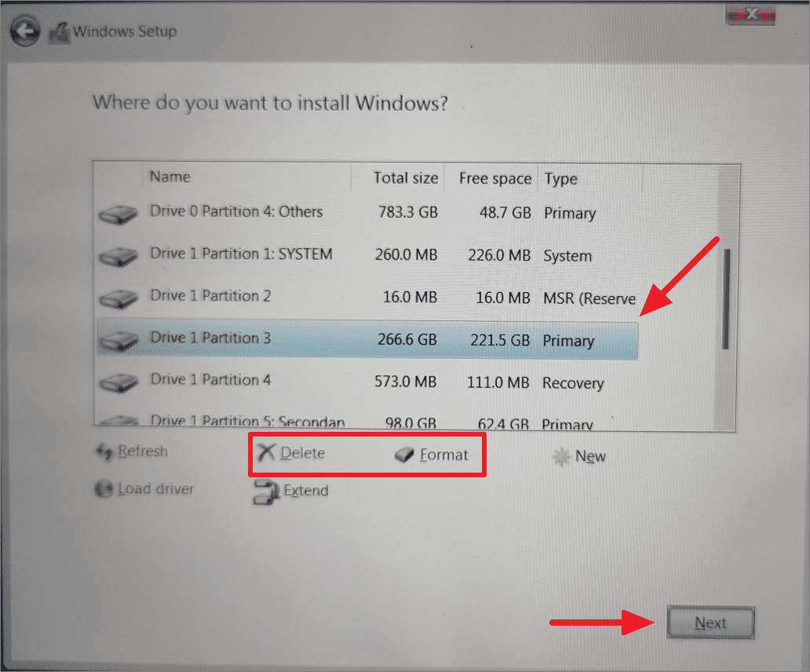Screen dimensions: 810x672
Task: Refresh the partition list
Action: [x=132, y=452]
